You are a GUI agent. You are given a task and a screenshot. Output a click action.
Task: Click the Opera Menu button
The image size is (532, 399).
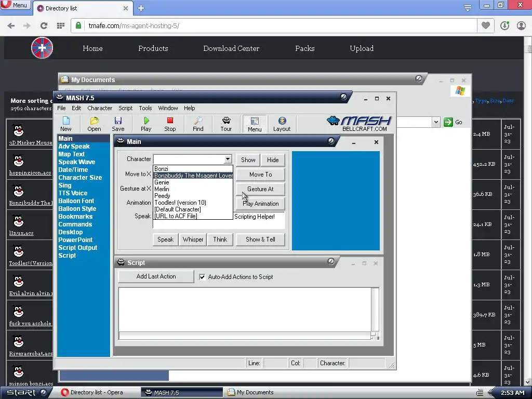coord(16,5)
